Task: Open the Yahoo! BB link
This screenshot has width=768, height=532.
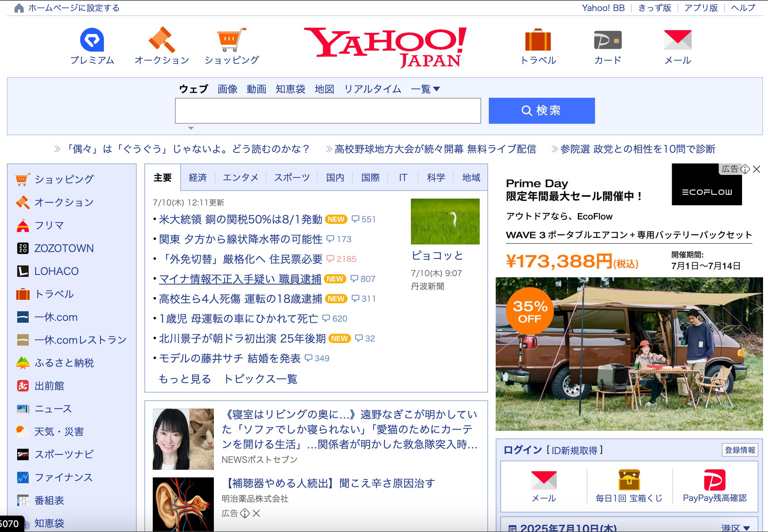Action: (x=603, y=8)
